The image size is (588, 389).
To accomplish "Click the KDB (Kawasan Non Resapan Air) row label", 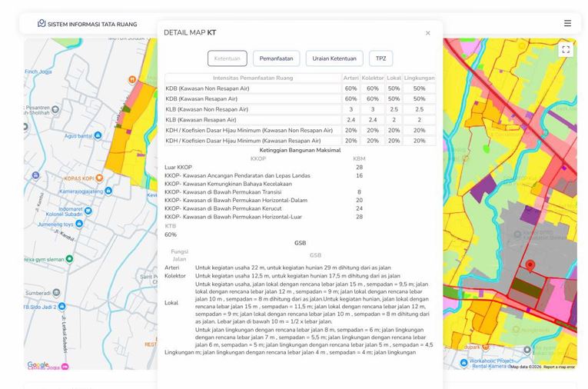I will [x=208, y=88].
